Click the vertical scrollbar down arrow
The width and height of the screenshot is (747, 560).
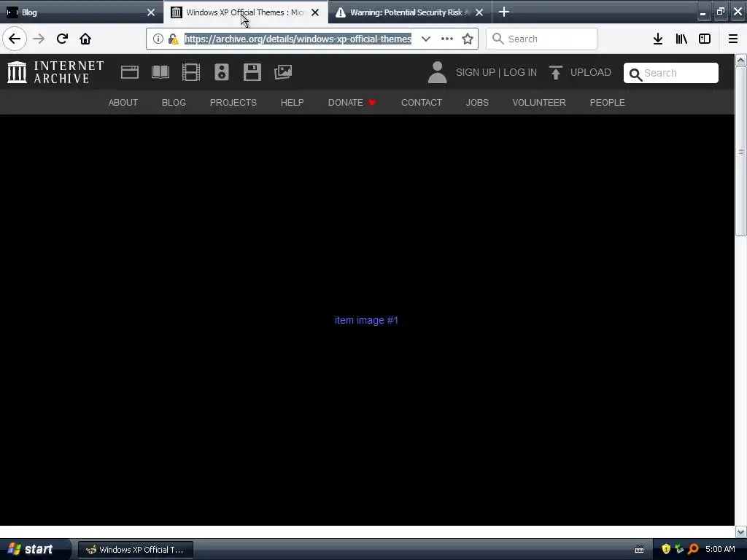[x=741, y=532]
